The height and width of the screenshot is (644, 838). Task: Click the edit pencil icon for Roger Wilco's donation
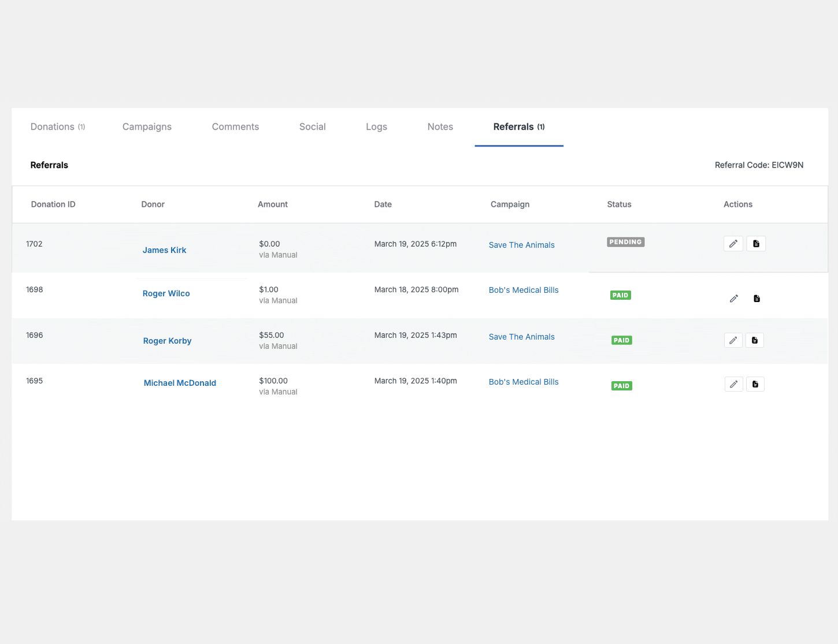pyautogui.click(x=733, y=299)
